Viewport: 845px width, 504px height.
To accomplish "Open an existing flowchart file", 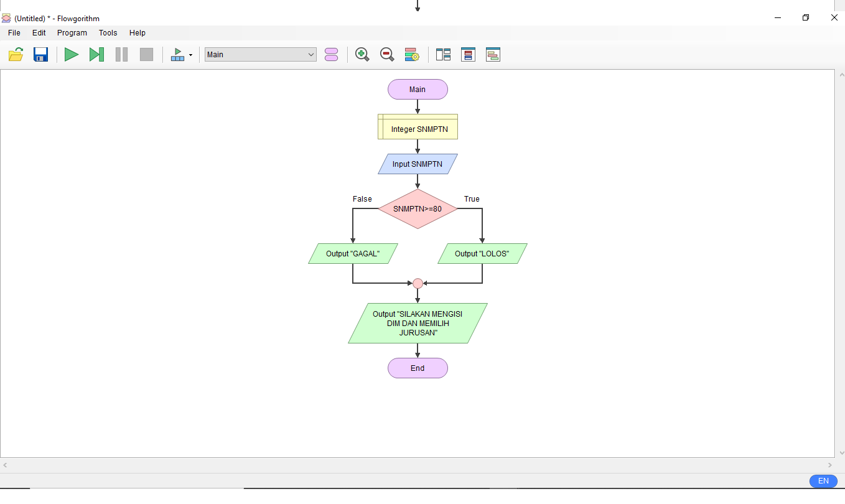I will (16, 54).
